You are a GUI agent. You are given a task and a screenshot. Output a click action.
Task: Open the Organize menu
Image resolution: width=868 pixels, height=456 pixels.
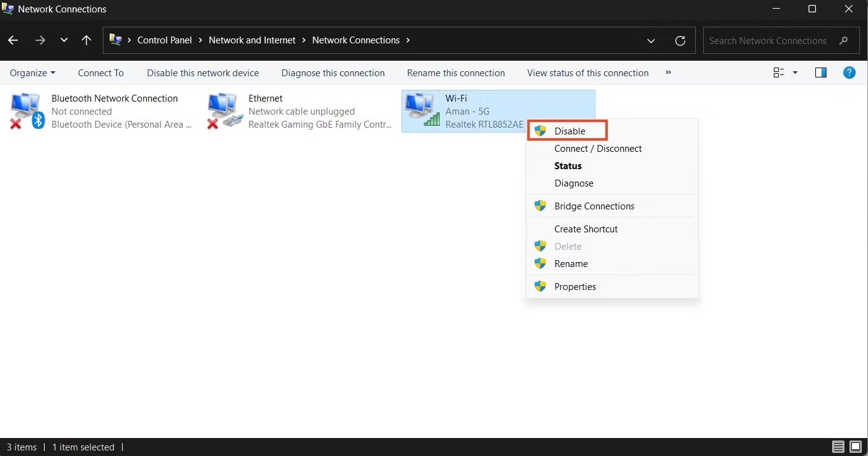[33, 73]
